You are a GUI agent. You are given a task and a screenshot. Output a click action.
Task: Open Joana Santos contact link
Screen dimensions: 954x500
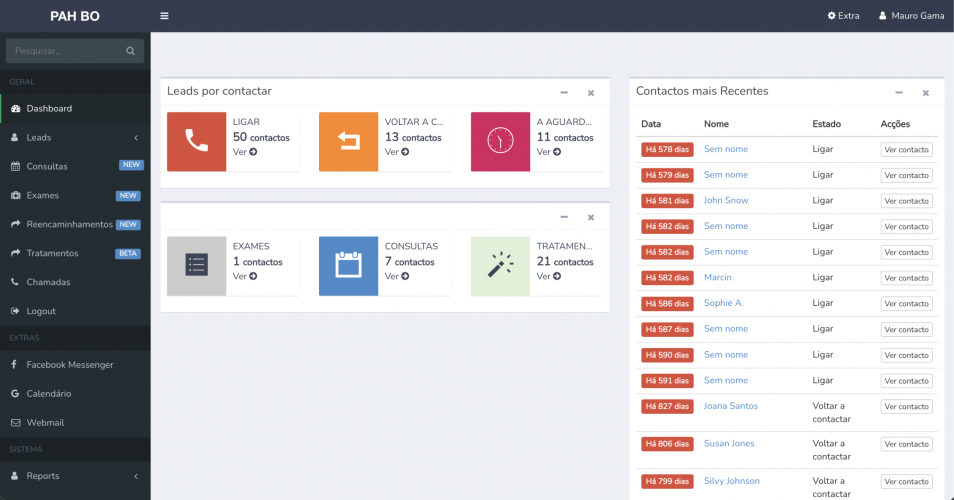(730, 406)
